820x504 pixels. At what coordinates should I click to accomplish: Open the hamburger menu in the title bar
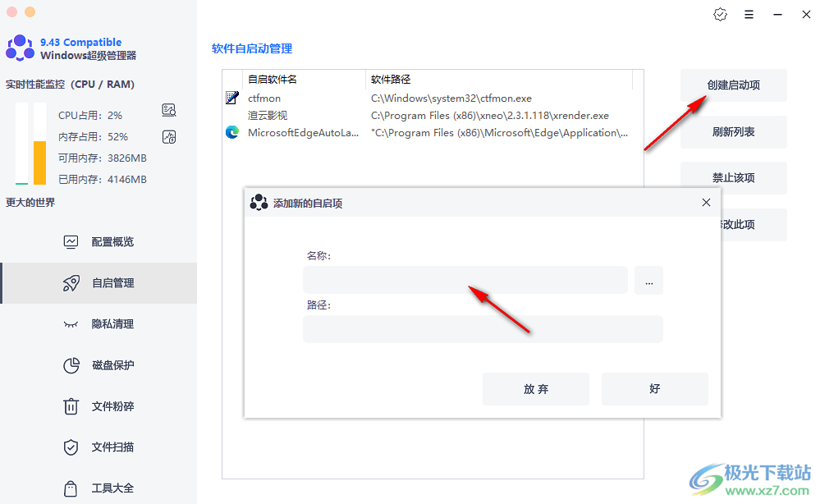point(749,15)
